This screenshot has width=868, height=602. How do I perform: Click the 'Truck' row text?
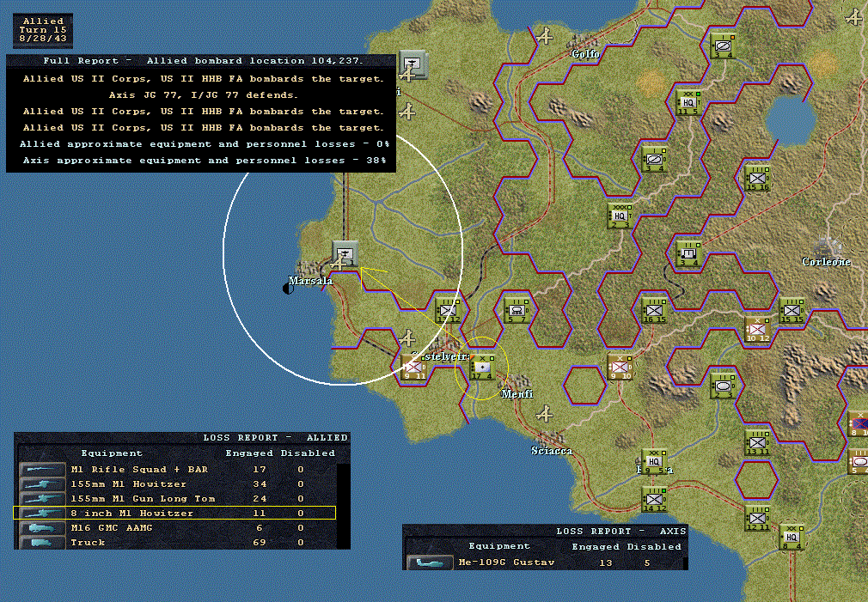point(88,543)
